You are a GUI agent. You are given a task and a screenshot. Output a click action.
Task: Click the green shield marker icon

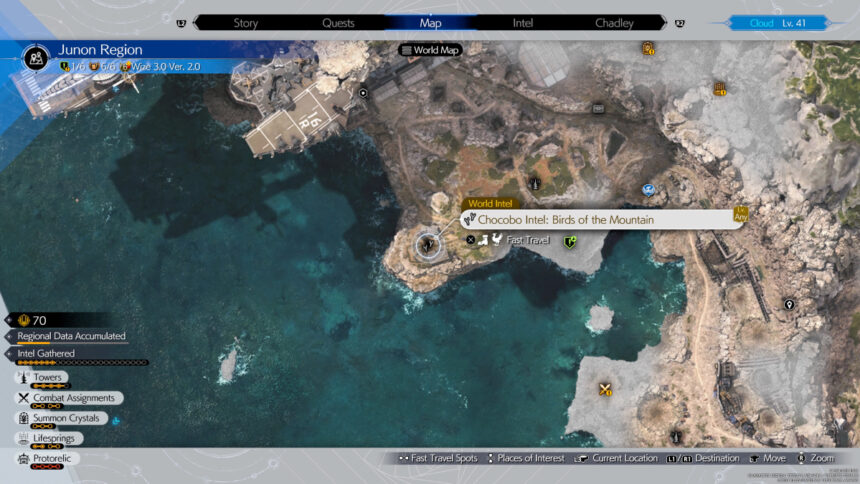571,241
